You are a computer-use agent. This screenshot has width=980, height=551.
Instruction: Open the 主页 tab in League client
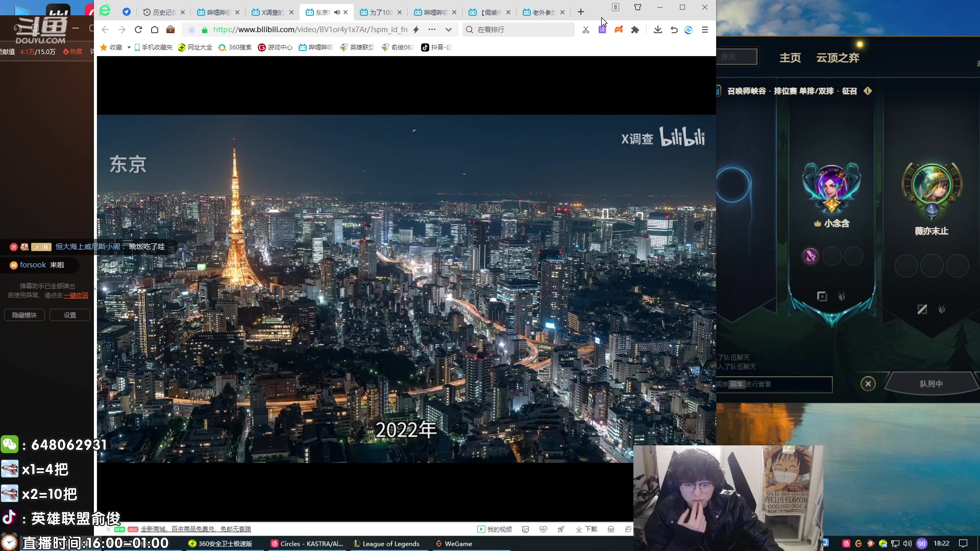pos(790,58)
